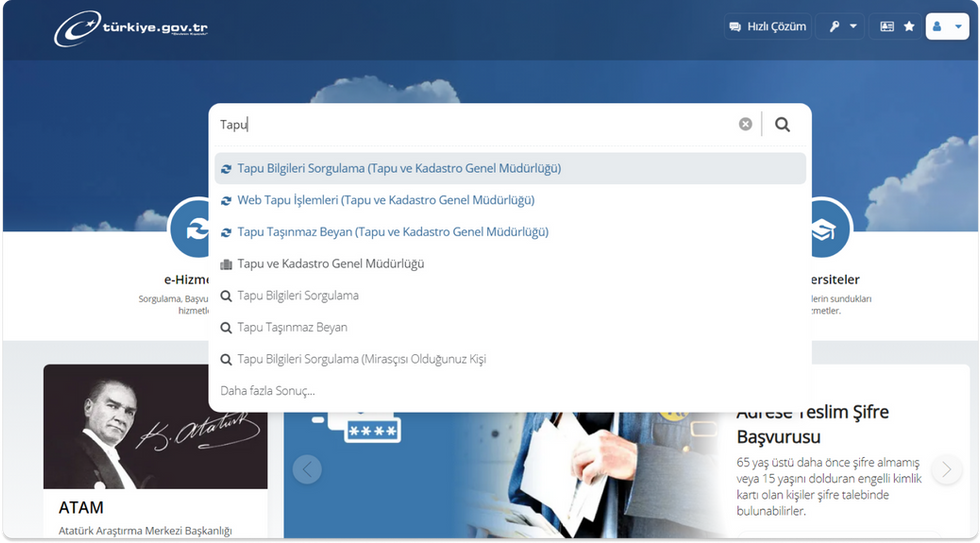Clear the search field with X icon
Screen dimensions: 980x543
tap(745, 124)
